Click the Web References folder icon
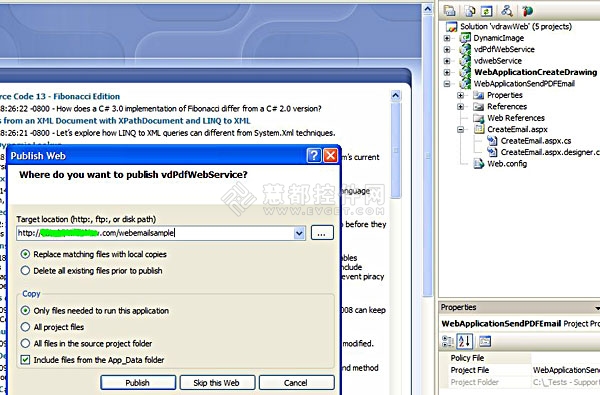The height and width of the screenshot is (395, 600). click(479, 118)
